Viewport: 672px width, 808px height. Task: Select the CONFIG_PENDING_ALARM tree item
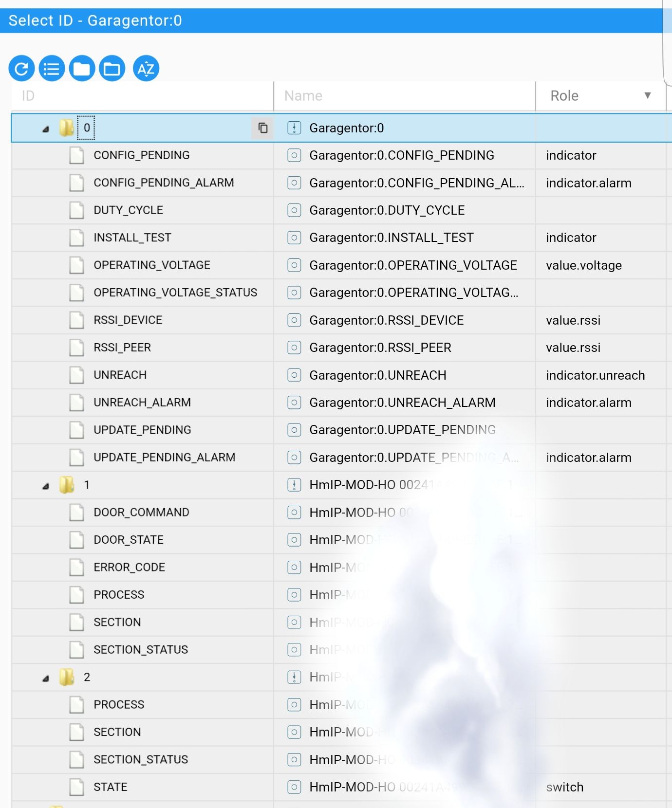coord(164,183)
